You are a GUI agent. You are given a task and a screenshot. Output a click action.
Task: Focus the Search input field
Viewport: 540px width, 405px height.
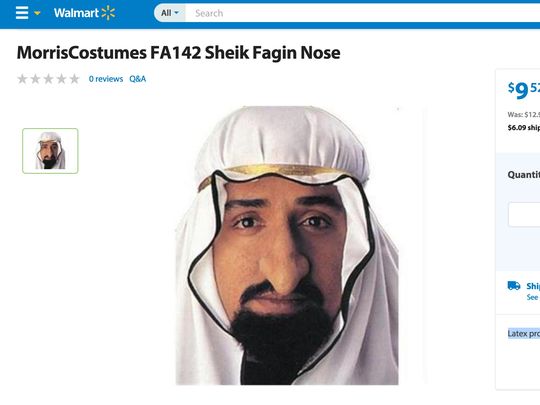pos(362,13)
